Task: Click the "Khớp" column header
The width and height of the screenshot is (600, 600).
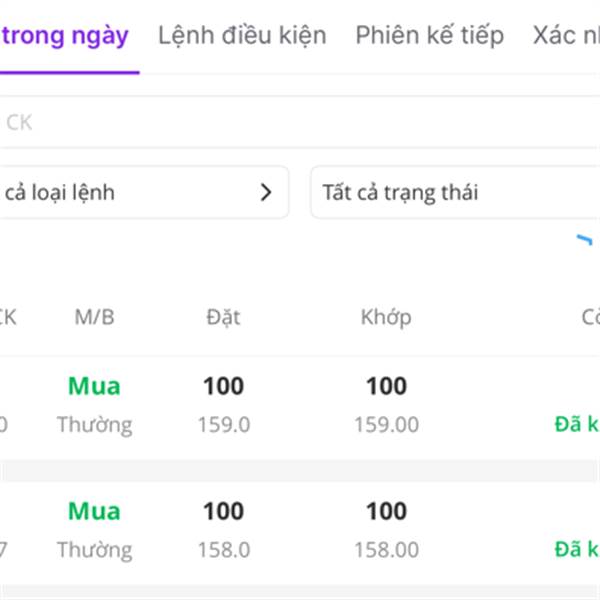Action: 386,318
